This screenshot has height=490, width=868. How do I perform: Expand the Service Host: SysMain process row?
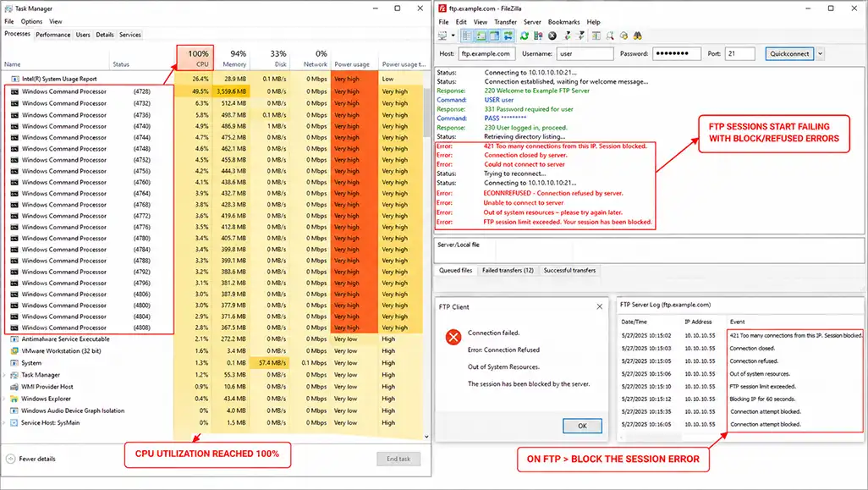(5, 423)
